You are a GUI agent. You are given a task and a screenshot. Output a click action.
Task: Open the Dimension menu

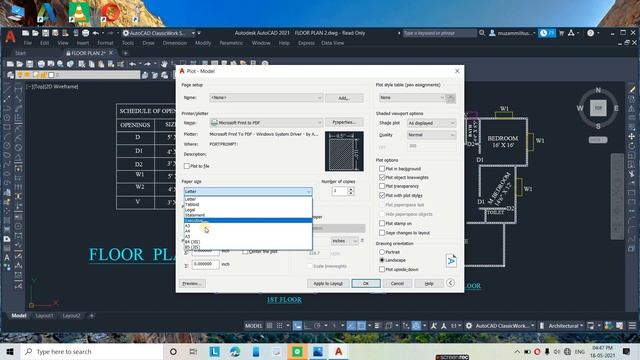point(175,43)
